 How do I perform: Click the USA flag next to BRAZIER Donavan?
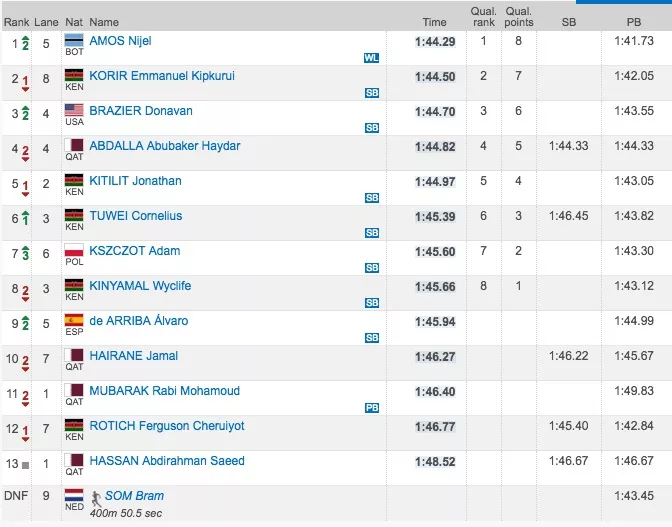(x=73, y=110)
